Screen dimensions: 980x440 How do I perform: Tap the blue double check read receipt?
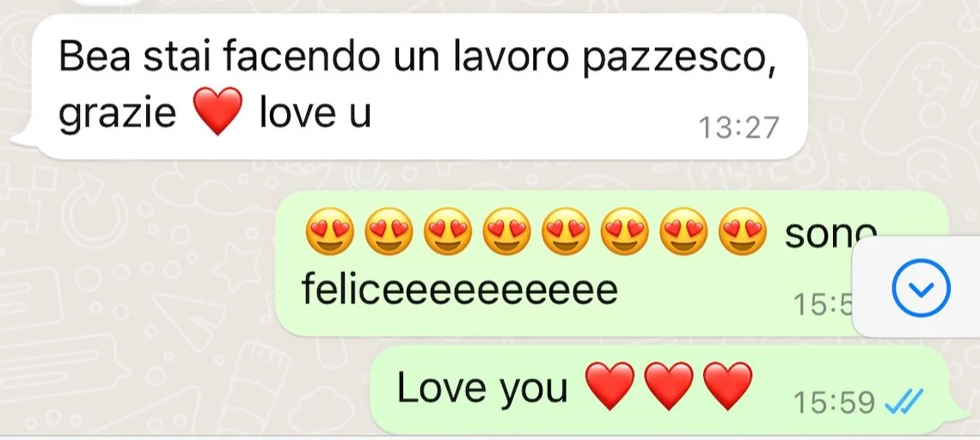904,402
